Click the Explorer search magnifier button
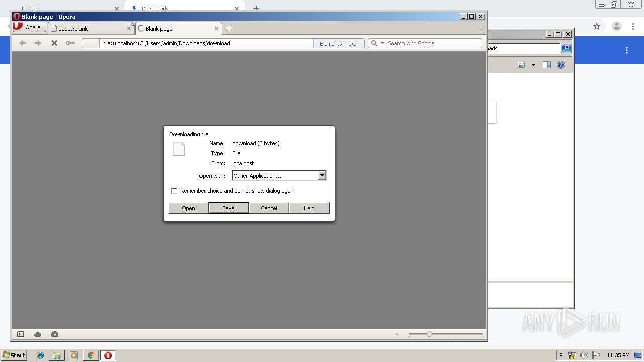The height and width of the screenshot is (362, 644). click(566, 48)
